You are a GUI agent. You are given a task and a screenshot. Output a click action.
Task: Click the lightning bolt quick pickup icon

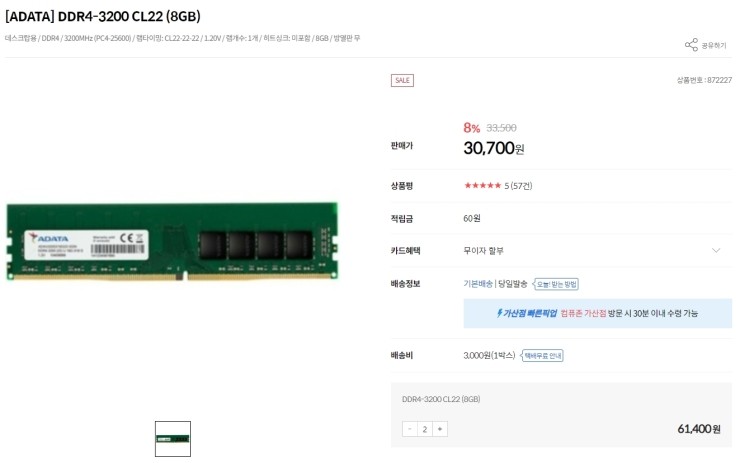coord(499,313)
